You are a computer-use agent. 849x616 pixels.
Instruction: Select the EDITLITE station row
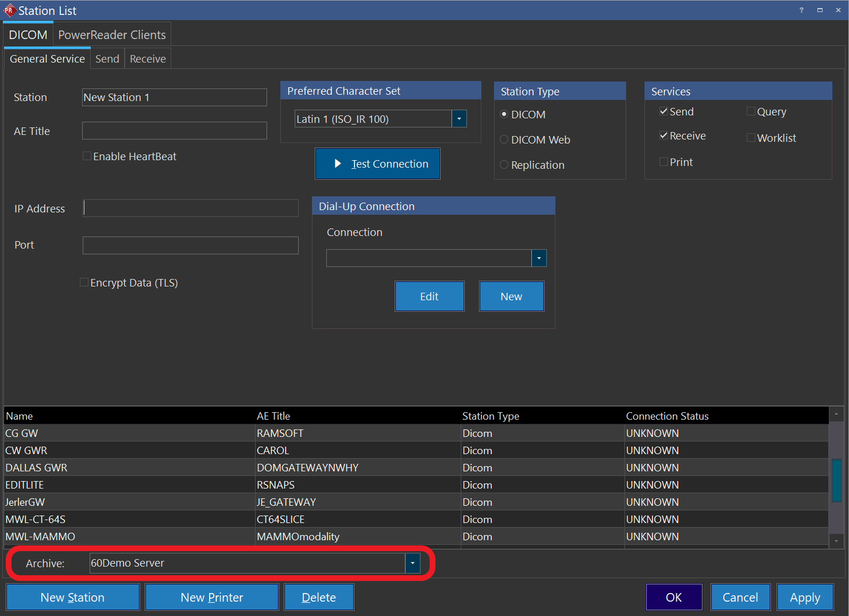pyautogui.click(x=115, y=485)
